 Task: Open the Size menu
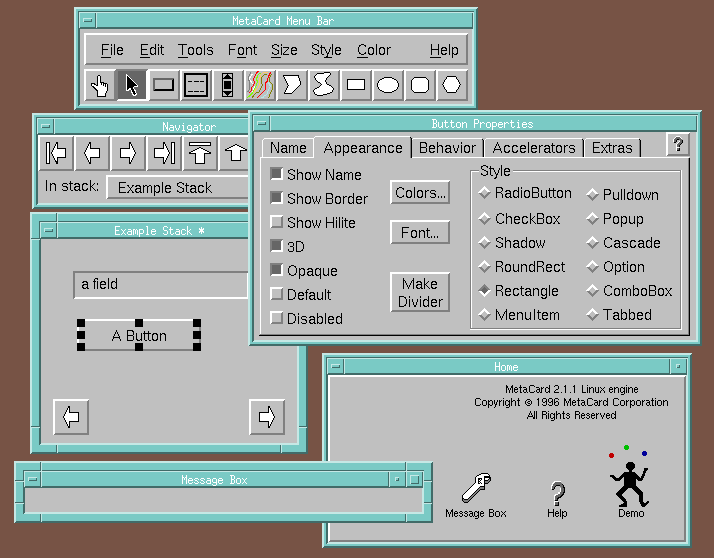tap(284, 50)
